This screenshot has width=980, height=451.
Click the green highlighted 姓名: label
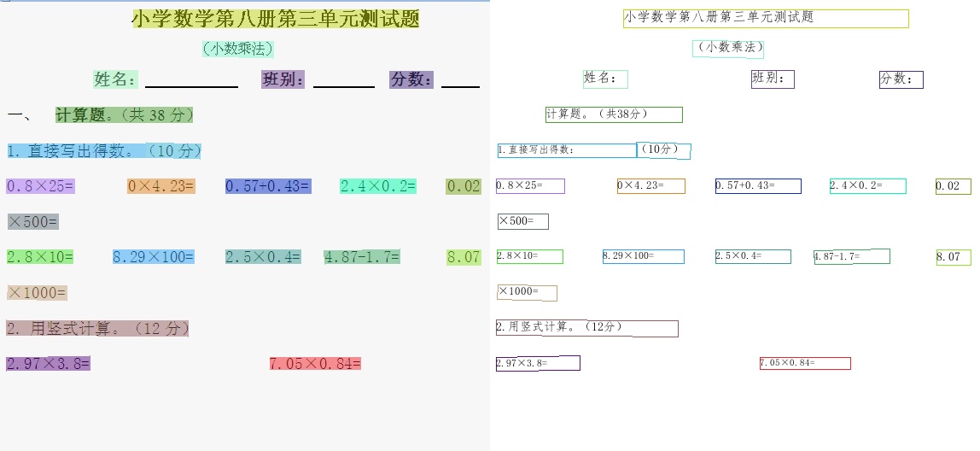coord(116,79)
